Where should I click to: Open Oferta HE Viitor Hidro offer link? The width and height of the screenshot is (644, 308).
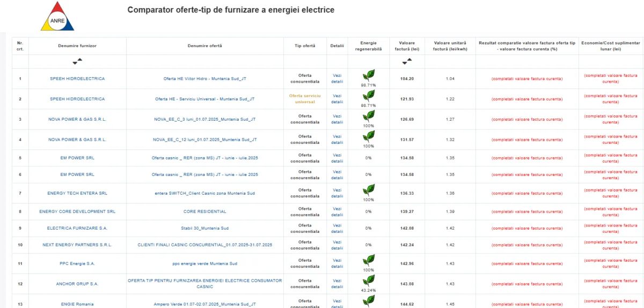(205, 78)
